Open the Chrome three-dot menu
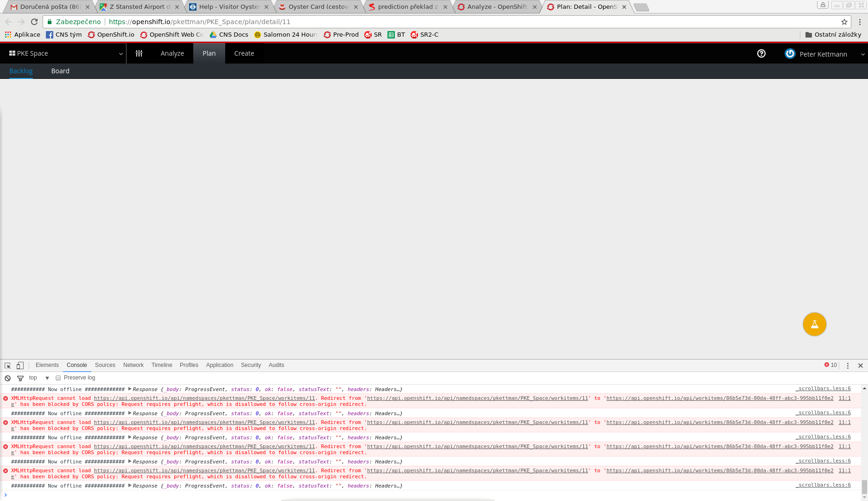This screenshot has width=868, height=501. click(x=860, y=22)
